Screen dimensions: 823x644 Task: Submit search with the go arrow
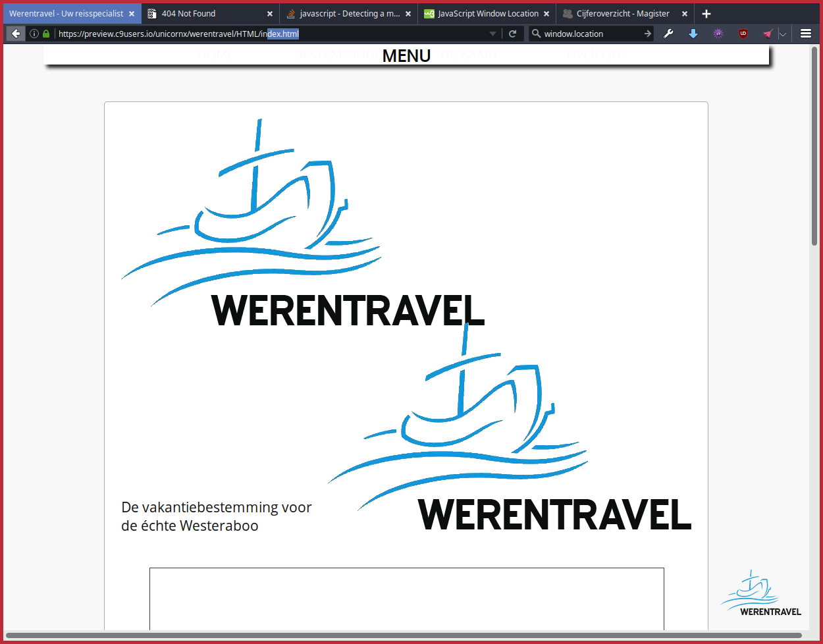(647, 34)
